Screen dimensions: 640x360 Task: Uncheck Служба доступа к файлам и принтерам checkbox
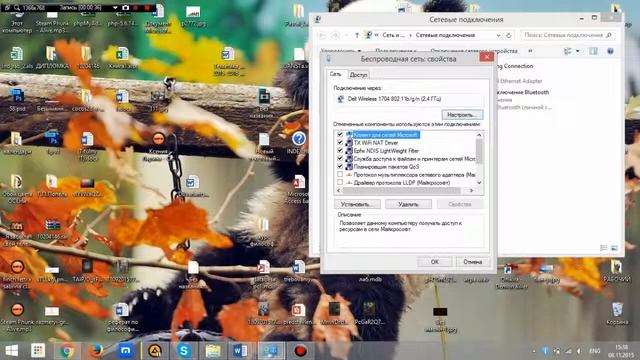pyautogui.click(x=340, y=158)
